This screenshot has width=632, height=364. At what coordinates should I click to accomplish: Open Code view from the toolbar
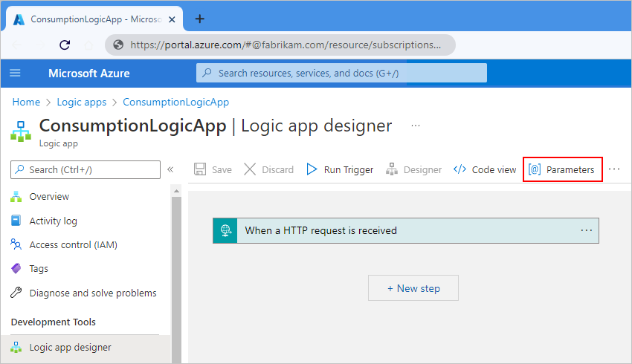click(485, 169)
